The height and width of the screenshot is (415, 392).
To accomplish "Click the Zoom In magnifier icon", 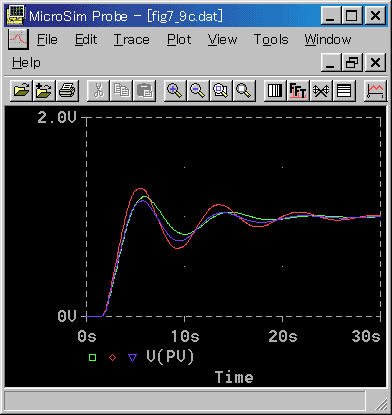I will [175, 90].
